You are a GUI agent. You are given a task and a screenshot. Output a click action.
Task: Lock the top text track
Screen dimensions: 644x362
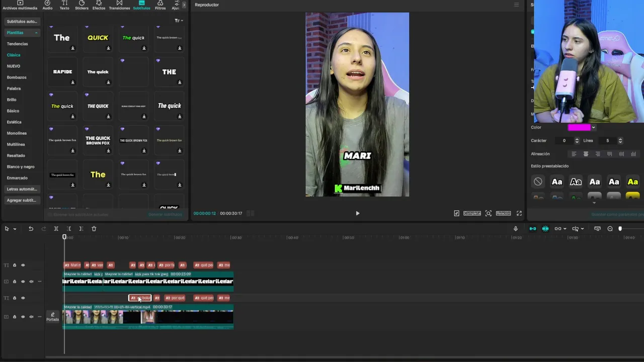(15, 265)
